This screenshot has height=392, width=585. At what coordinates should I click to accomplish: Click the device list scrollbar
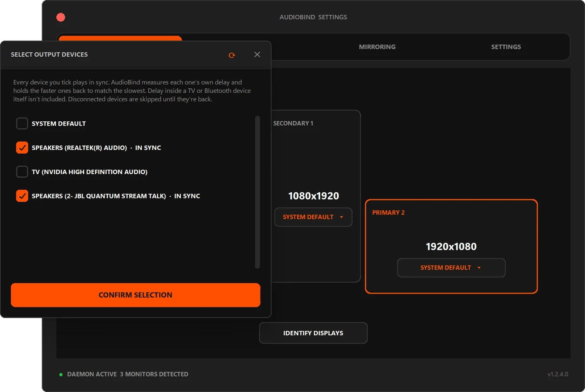pyautogui.click(x=257, y=192)
